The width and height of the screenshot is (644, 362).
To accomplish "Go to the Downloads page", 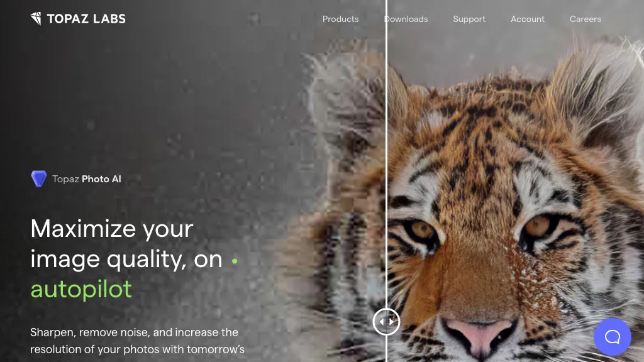I will click(x=406, y=19).
